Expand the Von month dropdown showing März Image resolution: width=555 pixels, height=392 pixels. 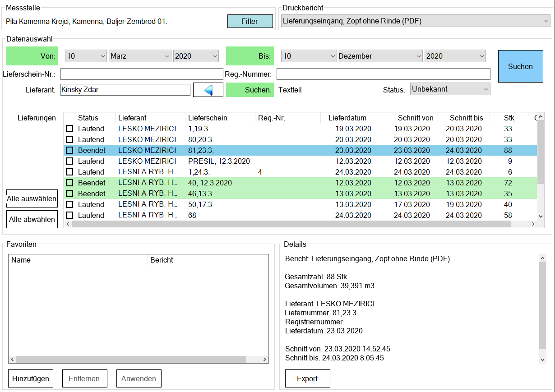point(140,56)
